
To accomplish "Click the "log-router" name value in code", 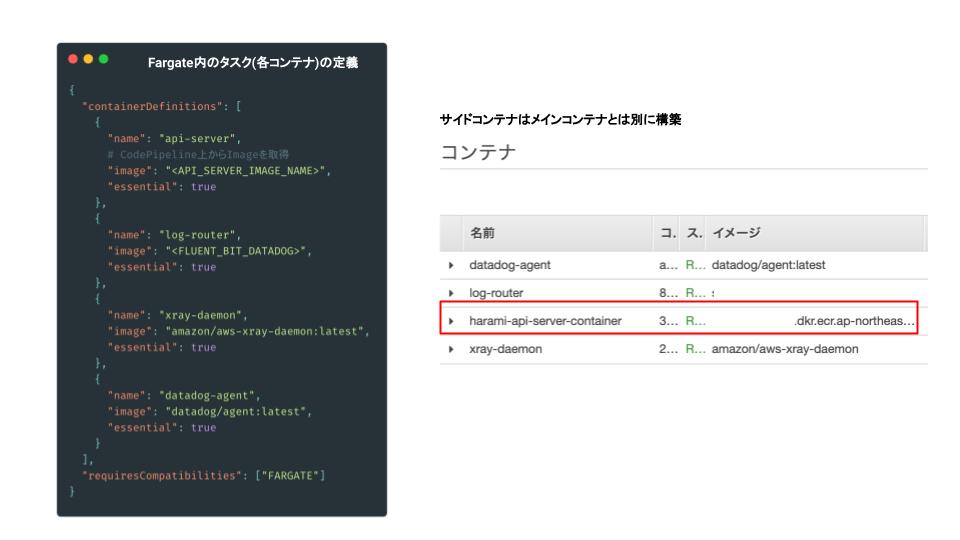I will point(199,235).
